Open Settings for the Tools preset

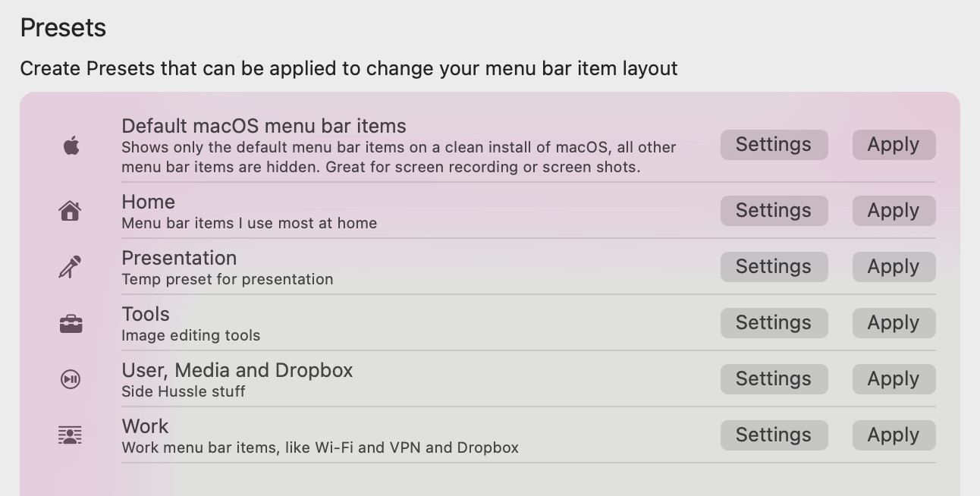pos(774,323)
